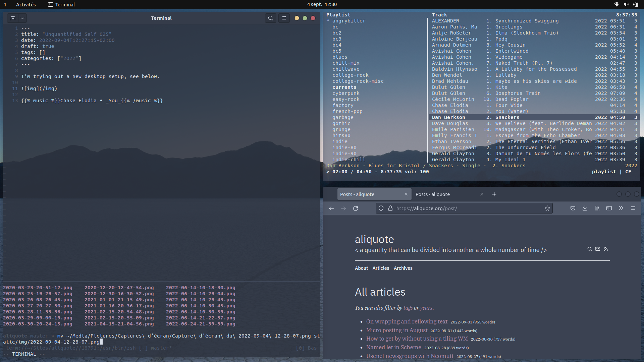This screenshot has width=644, height=362.
Task: Open the Firefox library icon
Action: pyautogui.click(x=597, y=208)
